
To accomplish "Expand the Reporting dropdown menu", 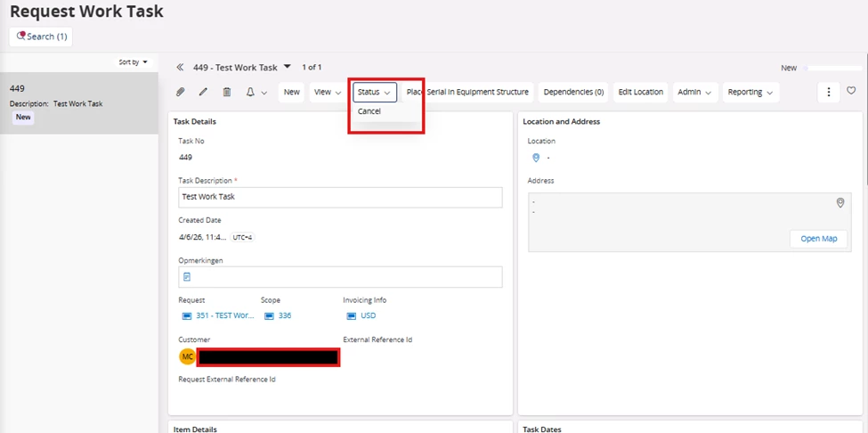I will coord(750,92).
